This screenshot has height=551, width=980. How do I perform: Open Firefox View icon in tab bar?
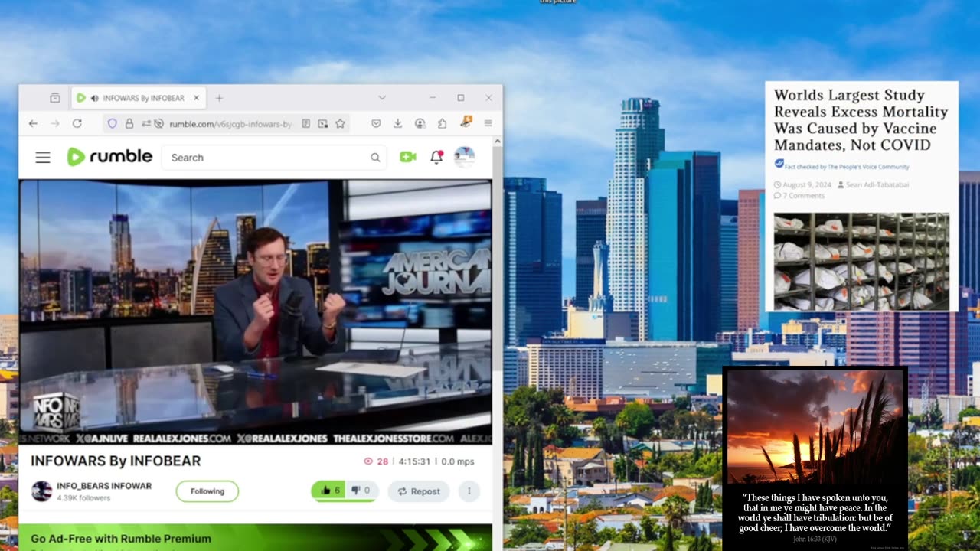point(55,98)
